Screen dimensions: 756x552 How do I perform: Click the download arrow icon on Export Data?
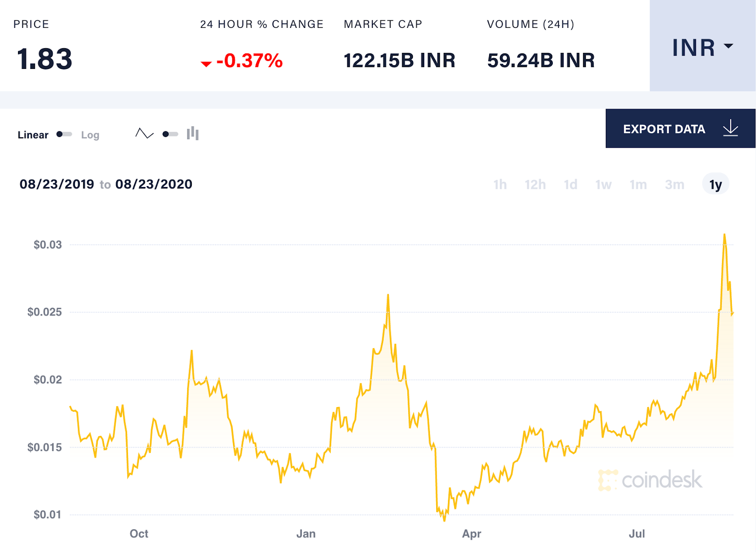730,128
